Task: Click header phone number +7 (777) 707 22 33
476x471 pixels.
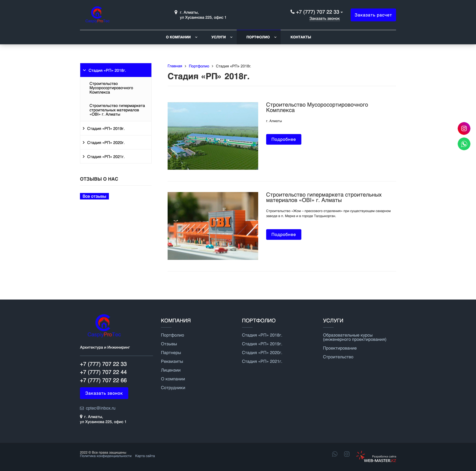Action: tap(318, 12)
